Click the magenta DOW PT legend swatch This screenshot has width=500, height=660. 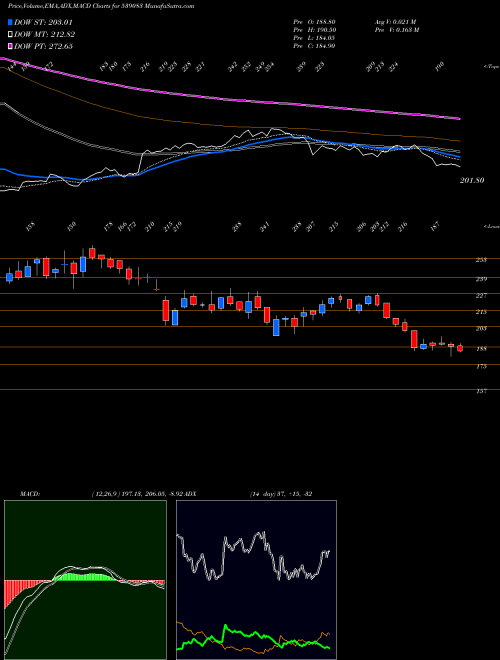10,46
